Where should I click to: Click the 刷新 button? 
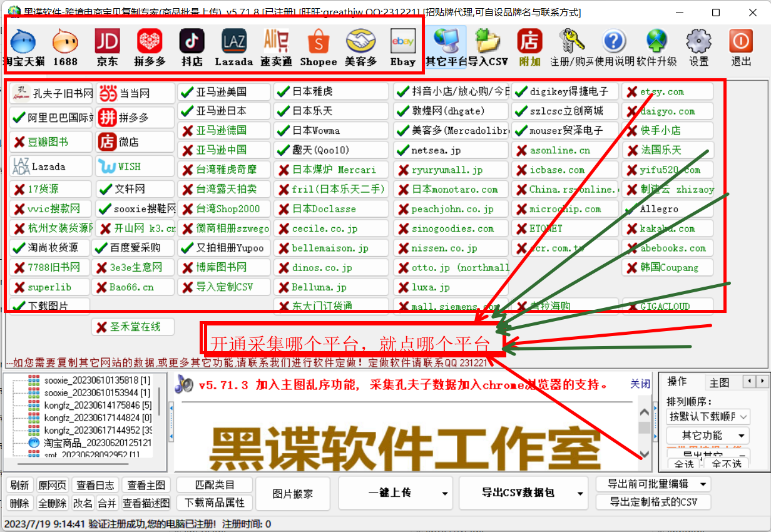coord(20,485)
